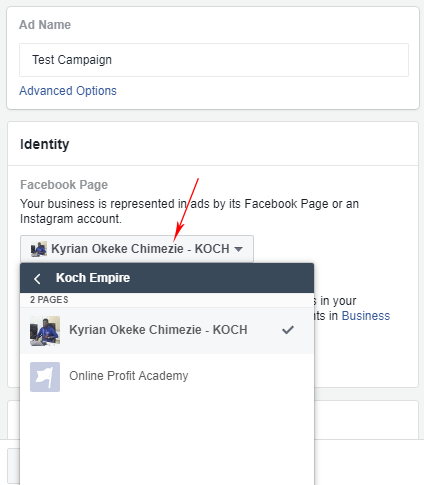The width and height of the screenshot is (424, 485).
Task: Click the partially hidden button at bottom left
Action: [x=14, y=465]
